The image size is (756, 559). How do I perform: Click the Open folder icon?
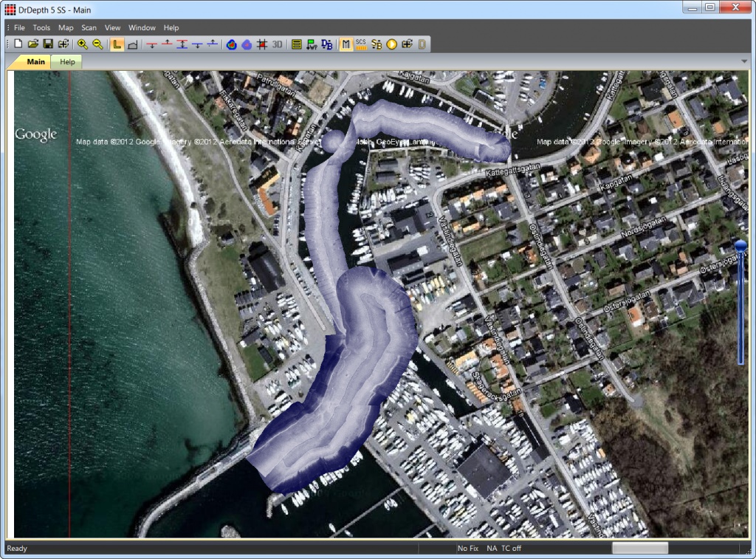[x=33, y=44]
